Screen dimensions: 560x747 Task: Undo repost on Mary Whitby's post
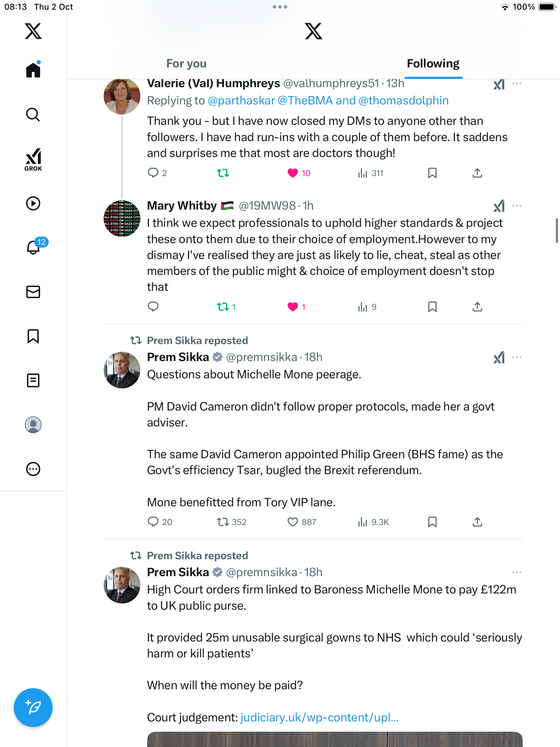(x=223, y=307)
